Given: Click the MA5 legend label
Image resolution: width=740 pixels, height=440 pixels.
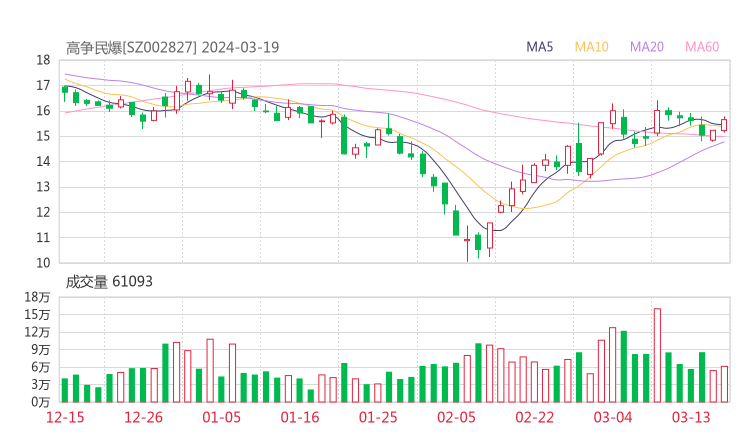Looking at the screenshot, I should [x=539, y=47].
